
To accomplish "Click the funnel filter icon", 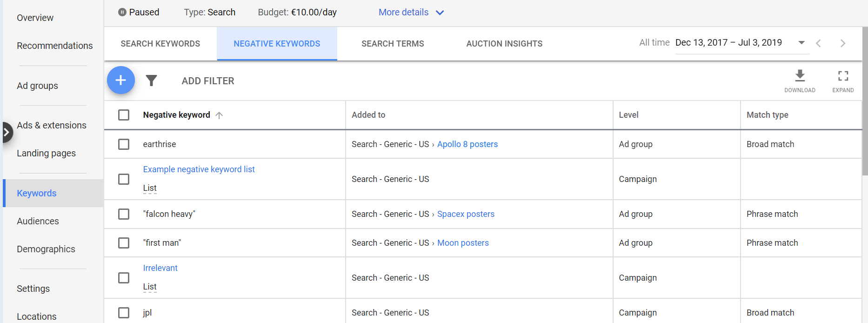I will 151,81.
